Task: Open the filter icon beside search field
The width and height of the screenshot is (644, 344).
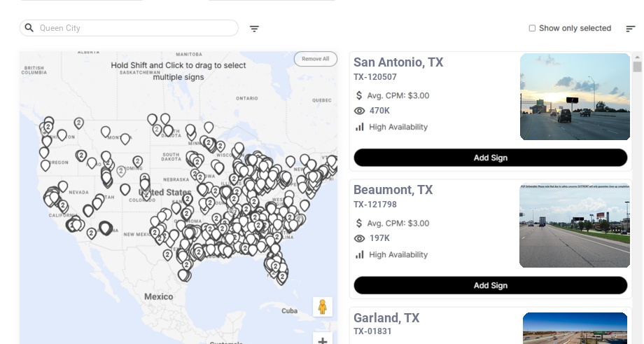Action: tap(255, 29)
